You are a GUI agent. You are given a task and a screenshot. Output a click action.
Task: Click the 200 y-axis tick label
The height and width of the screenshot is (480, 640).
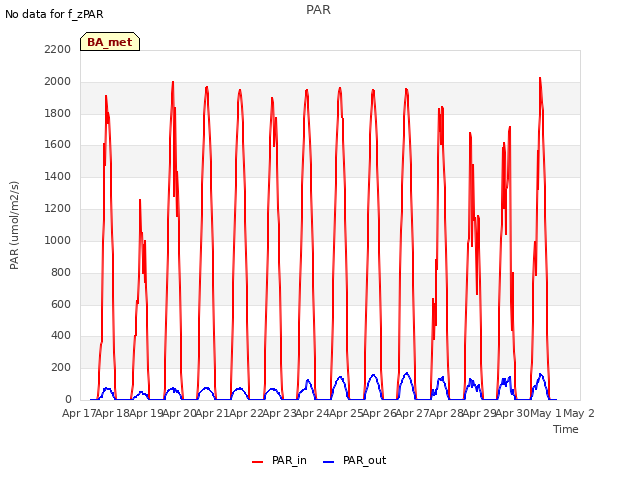pos(61,367)
